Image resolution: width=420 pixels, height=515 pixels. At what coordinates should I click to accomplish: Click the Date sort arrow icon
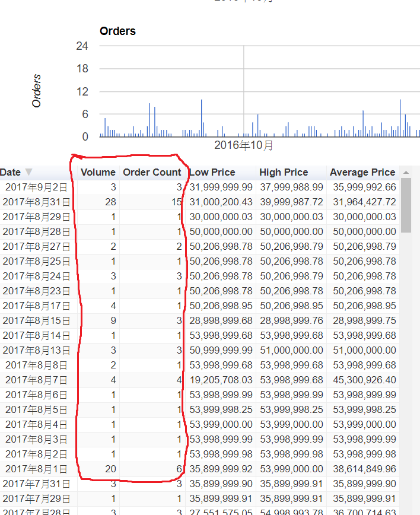tap(28, 172)
